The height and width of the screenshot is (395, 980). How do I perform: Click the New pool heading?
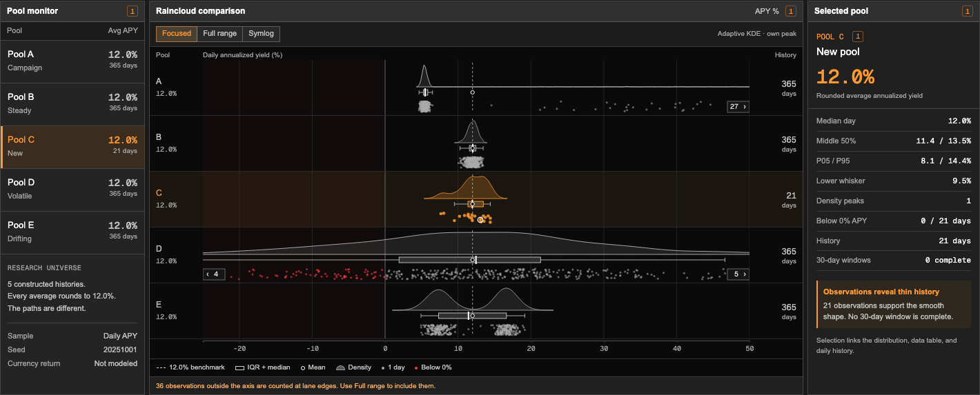click(838, 52)
